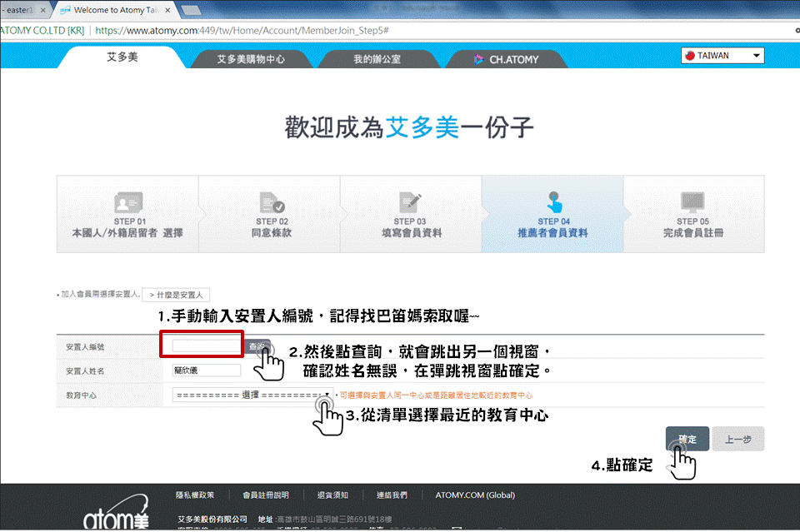Open the 我的辦公室 tab
Image resolution: width=800 pixels, height=532 pixels.
point(377,59)
